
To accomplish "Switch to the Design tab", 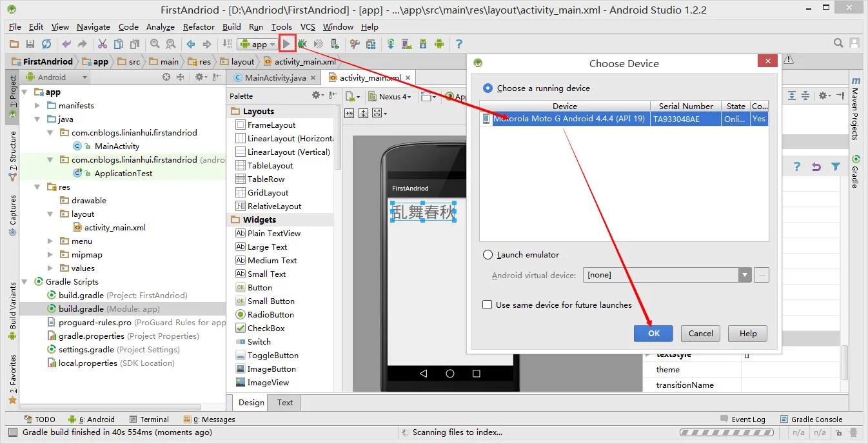I will tap(251, 402).
